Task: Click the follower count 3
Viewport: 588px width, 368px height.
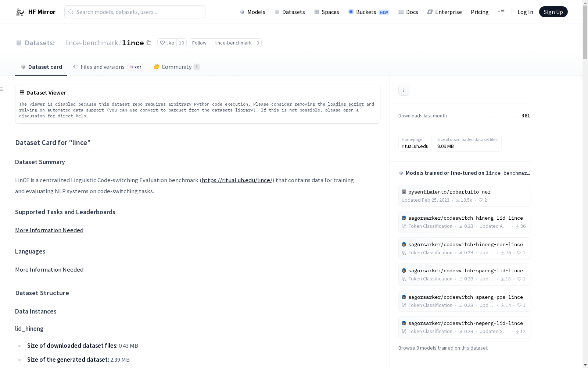Action: (258, 43)
